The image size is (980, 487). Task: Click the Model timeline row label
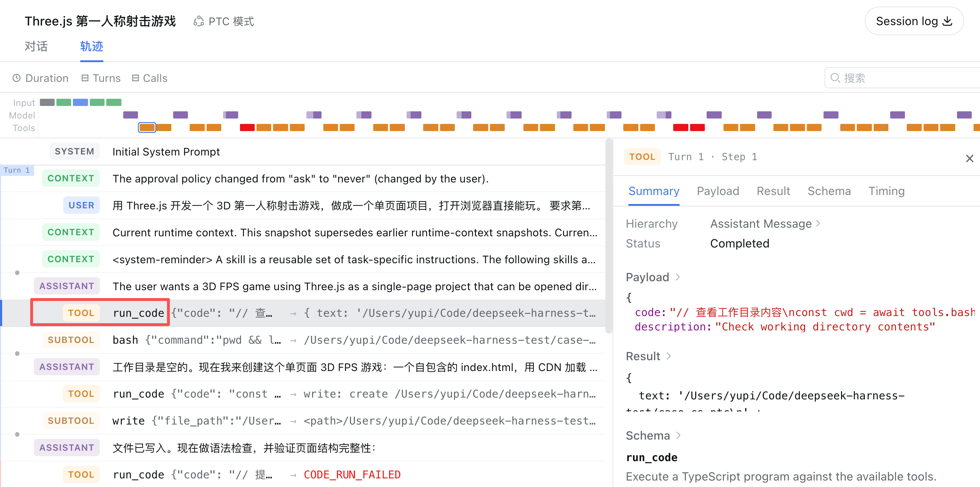(x=22, y=115)
